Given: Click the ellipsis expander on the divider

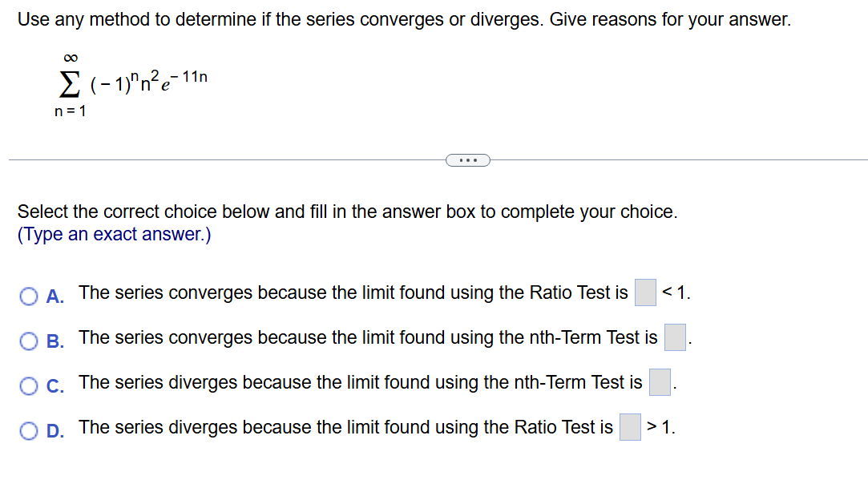Looking at the screenshot, I should (x=467, y=160).
